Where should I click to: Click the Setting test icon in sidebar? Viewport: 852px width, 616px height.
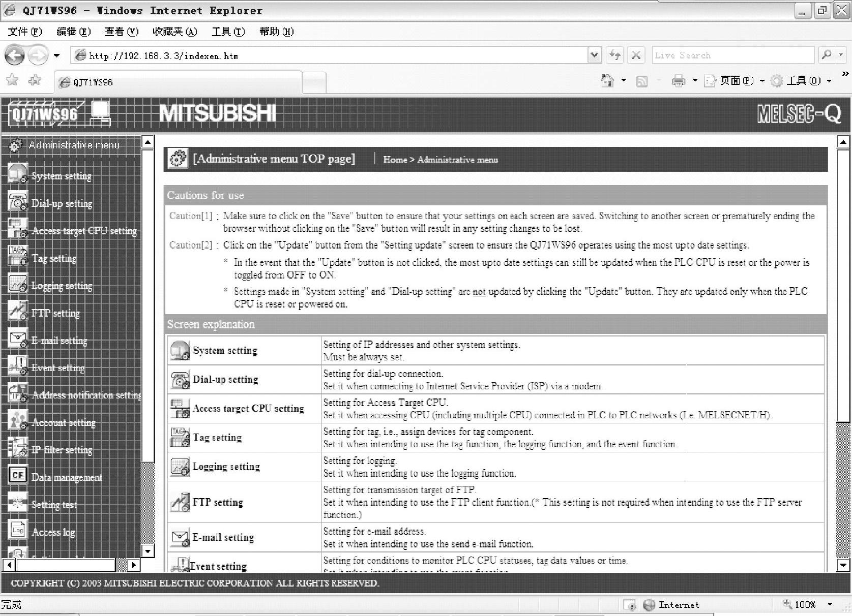click(18, 503)
